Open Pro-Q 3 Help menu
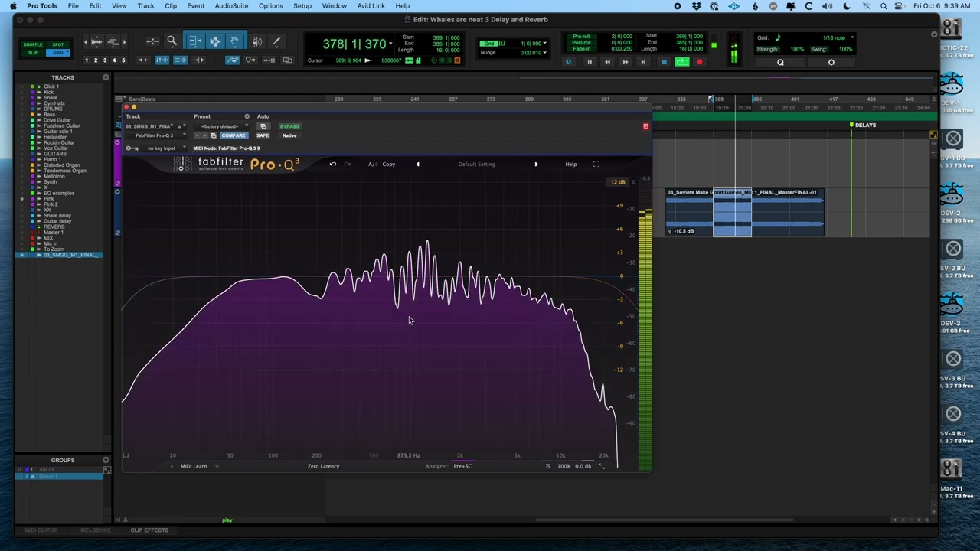This screenshot has height=551, width=980. click(x=571, y=164)
